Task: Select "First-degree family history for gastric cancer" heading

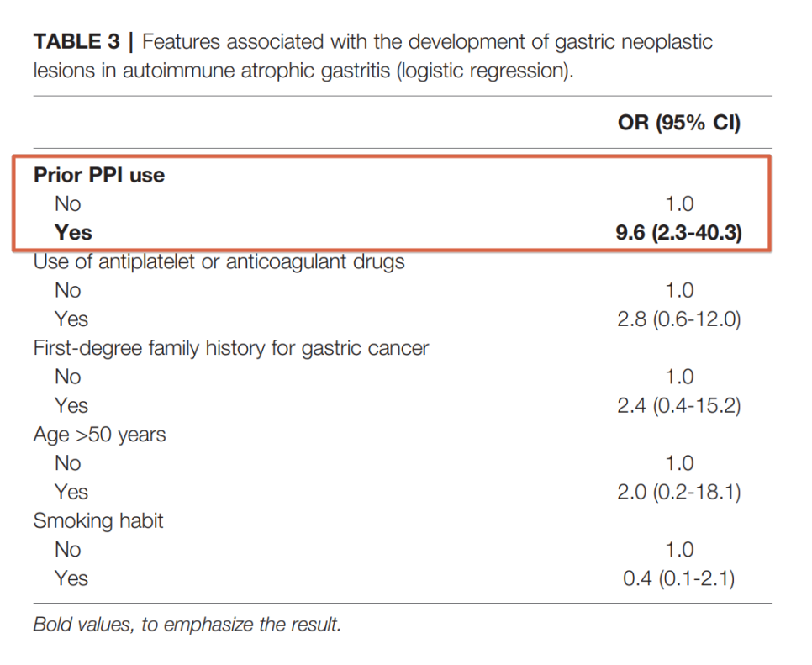Action: point(231,348)
